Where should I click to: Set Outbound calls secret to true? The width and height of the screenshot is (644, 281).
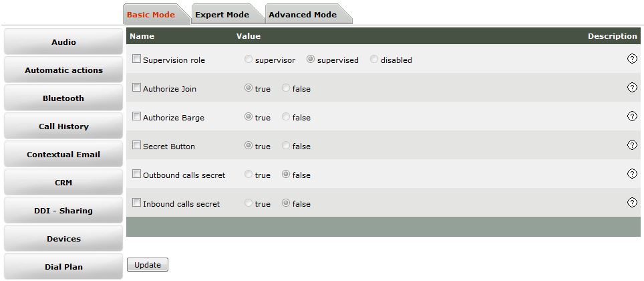[x=248, y=175]
